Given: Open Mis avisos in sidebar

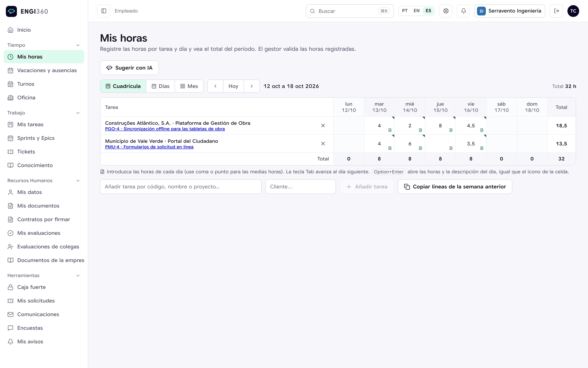Looking at the screenshot, I should point(44,342).
